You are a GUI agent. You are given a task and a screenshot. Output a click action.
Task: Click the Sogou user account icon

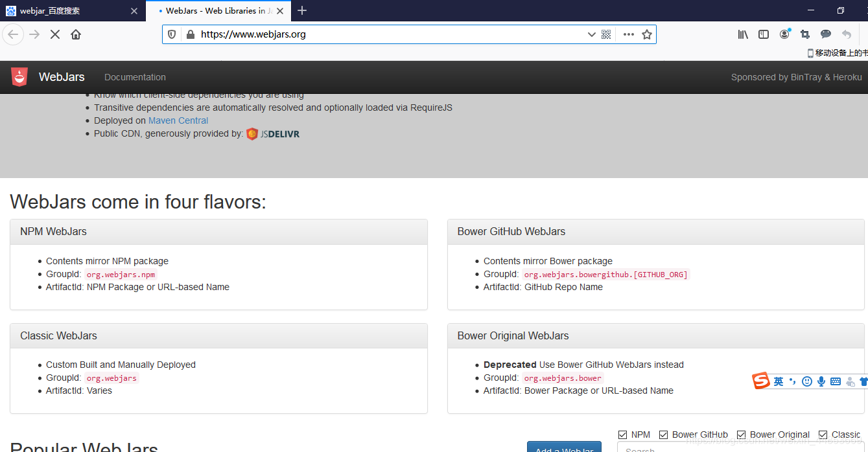coord(850,382)
